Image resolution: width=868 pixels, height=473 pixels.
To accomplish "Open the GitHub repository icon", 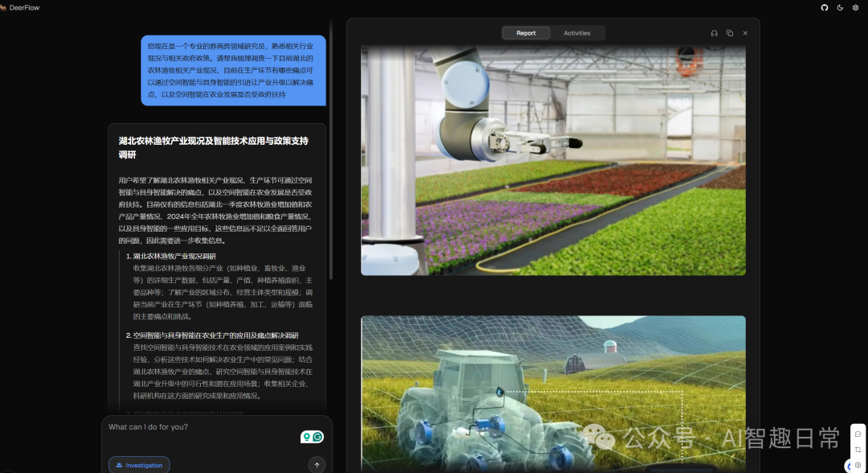I will point(824,7).
